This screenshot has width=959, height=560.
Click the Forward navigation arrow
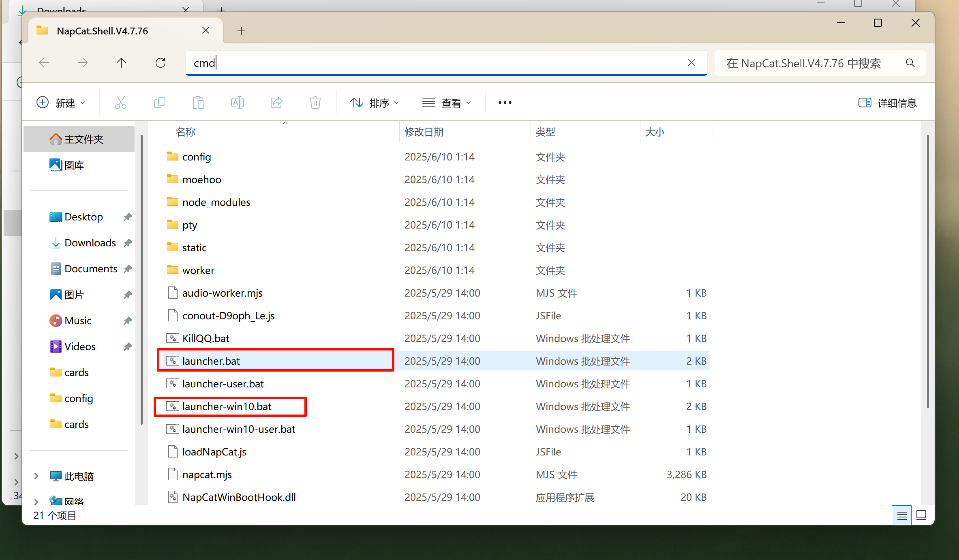pos(83,63)
